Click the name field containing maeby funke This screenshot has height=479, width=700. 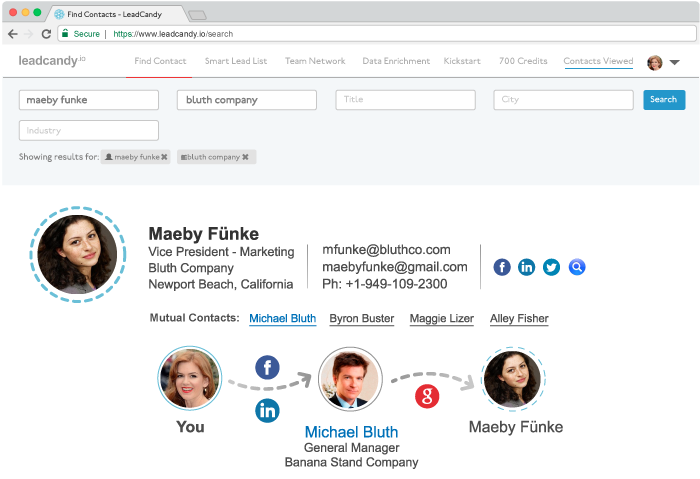point(89,100)
